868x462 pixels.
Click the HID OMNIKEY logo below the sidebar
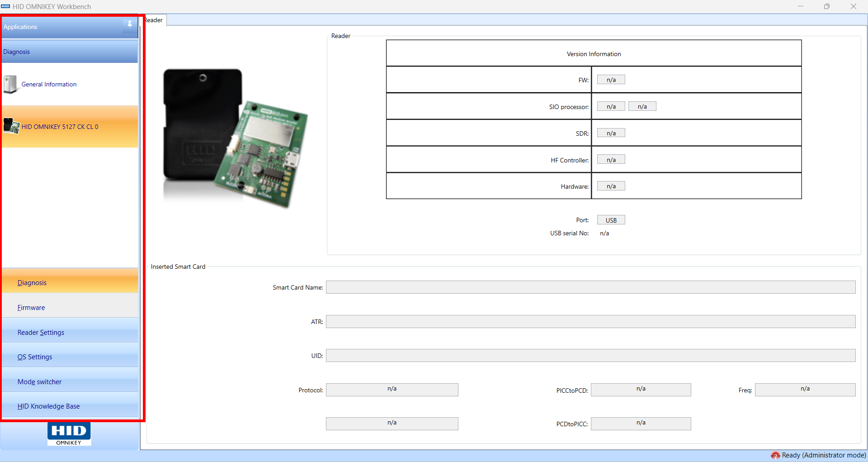pos(69,434)
